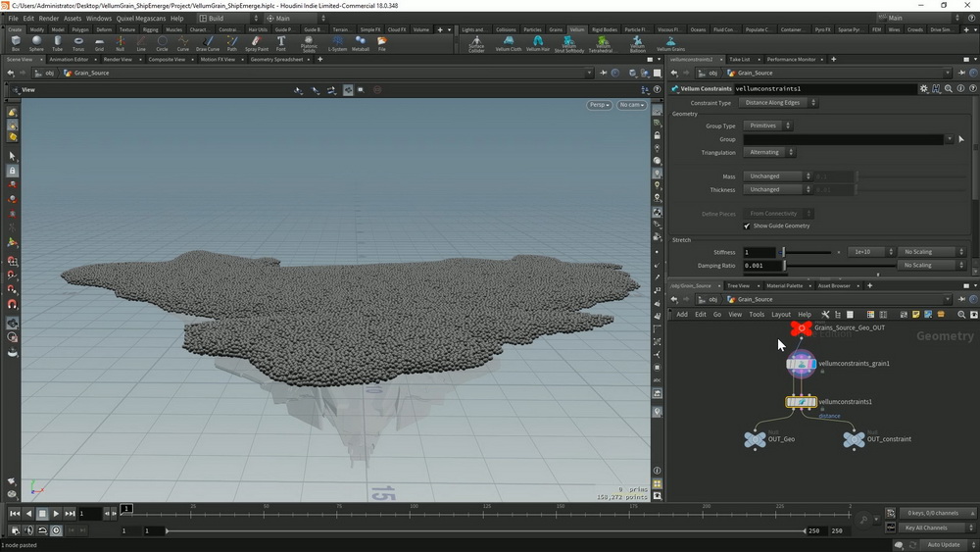Open the Build desktop selector

tap(227, 18)
